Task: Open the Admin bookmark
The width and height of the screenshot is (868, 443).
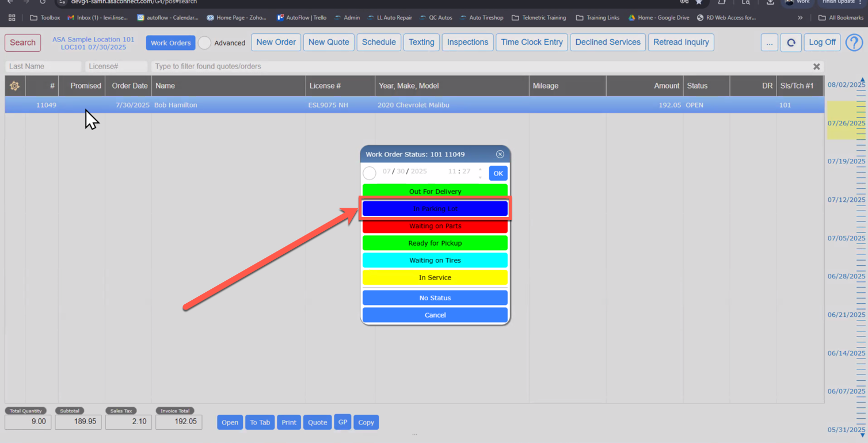Action: coord(347,18)
